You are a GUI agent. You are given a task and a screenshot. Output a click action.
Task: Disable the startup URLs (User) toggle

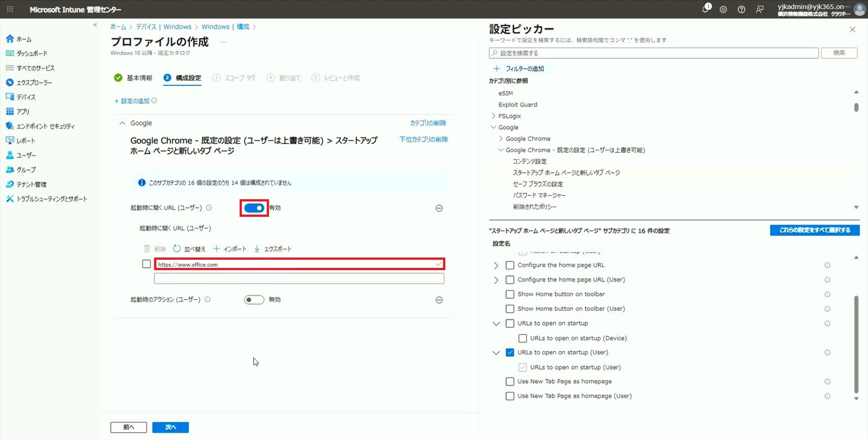click(254, 208)
